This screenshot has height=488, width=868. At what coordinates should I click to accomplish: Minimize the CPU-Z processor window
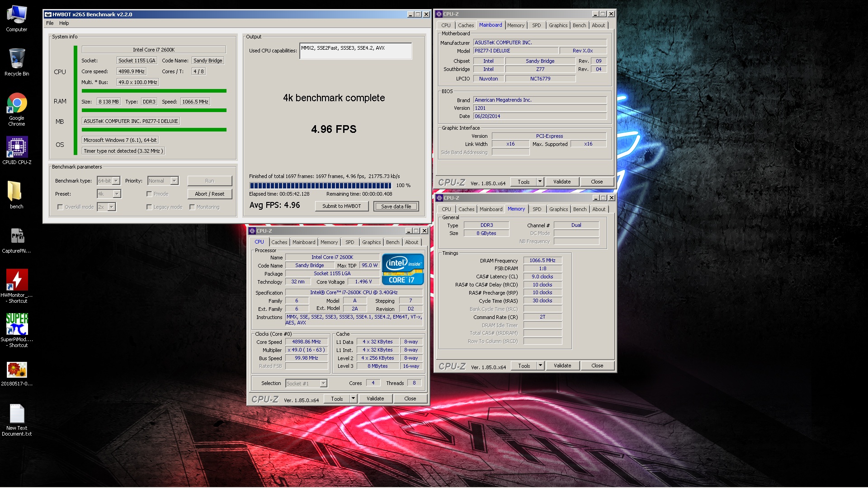(409, 231)
